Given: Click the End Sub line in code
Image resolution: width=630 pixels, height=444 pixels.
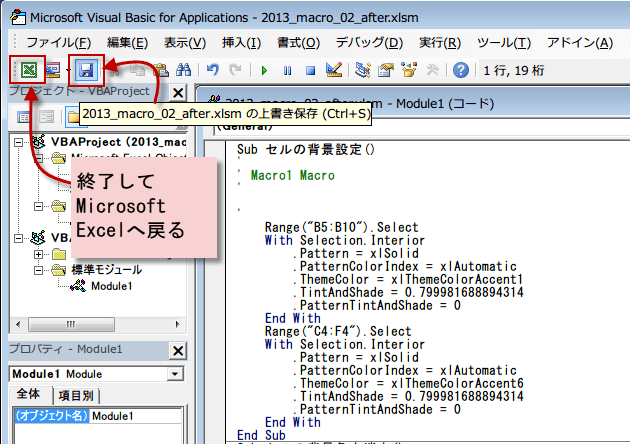Looking at the screenshot, I should click(x=261, y=435).
